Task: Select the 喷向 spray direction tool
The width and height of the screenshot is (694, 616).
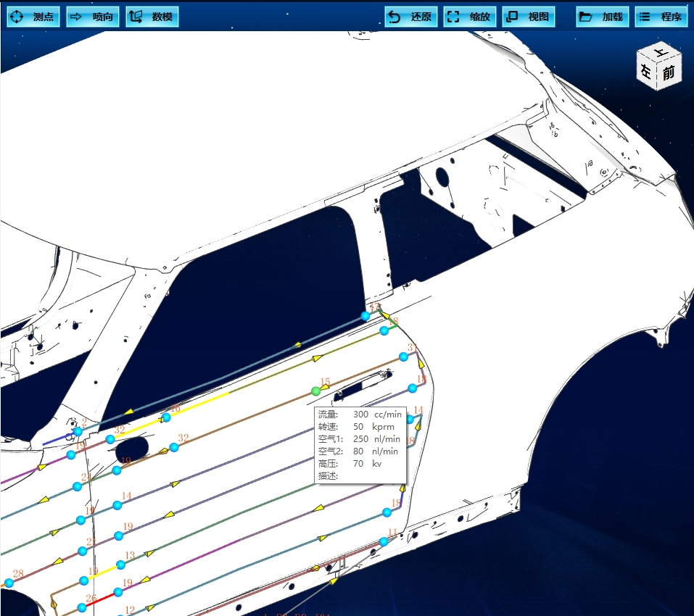Action: click(93, 17)
